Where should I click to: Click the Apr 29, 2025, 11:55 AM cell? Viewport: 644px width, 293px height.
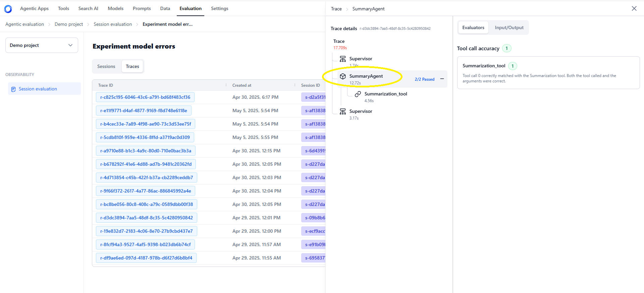point(257,258)
